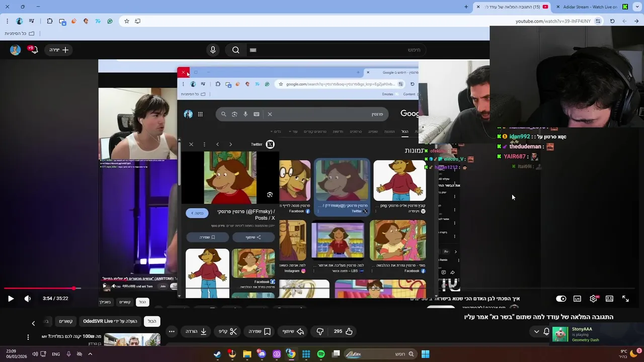Click the progress bar scrubber dot
This screenshot has height=362, width=644.
[74, 289]
